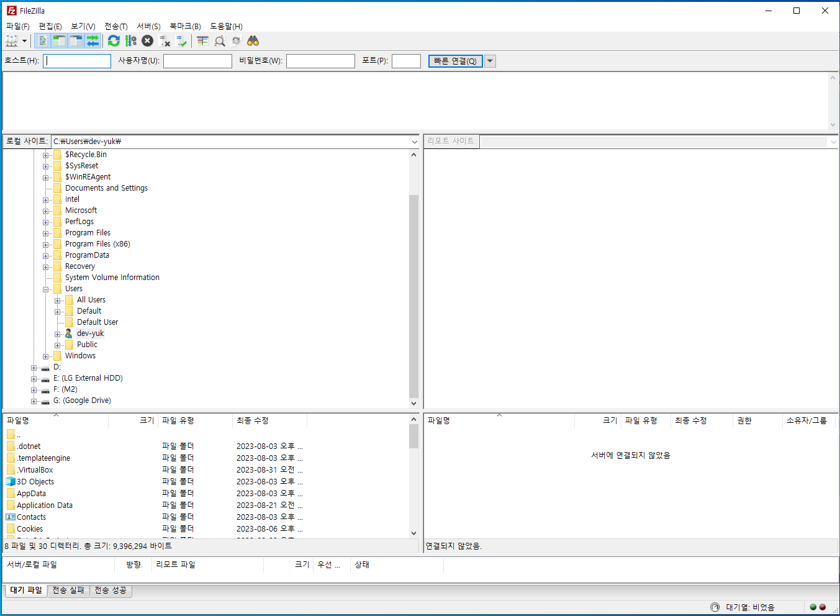Toggle the local directory tree view

click(x=59, y=41)
